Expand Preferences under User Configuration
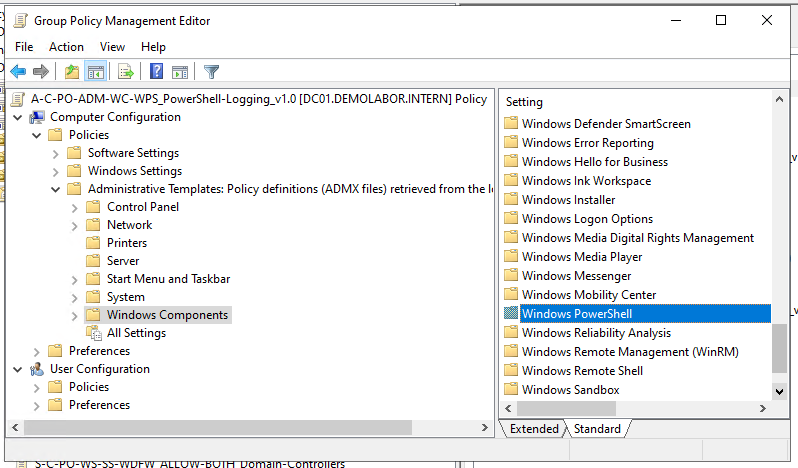The width and height of the screenshot is (798, 468). coord(37,405)
